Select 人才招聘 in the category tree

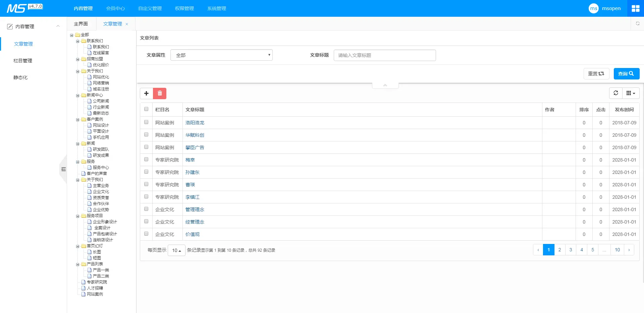pos(95,288)
